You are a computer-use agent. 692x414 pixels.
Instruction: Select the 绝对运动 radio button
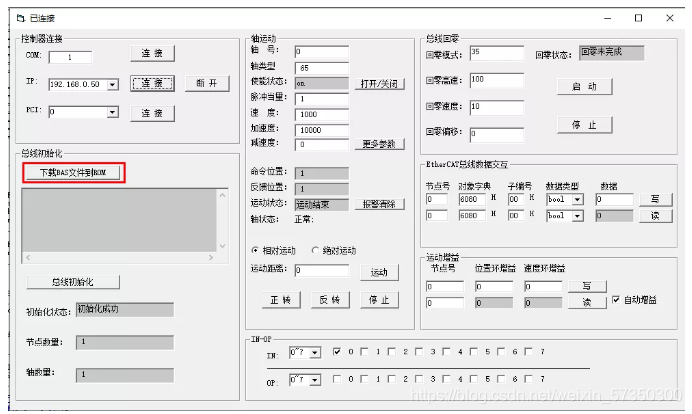point(315,250)
